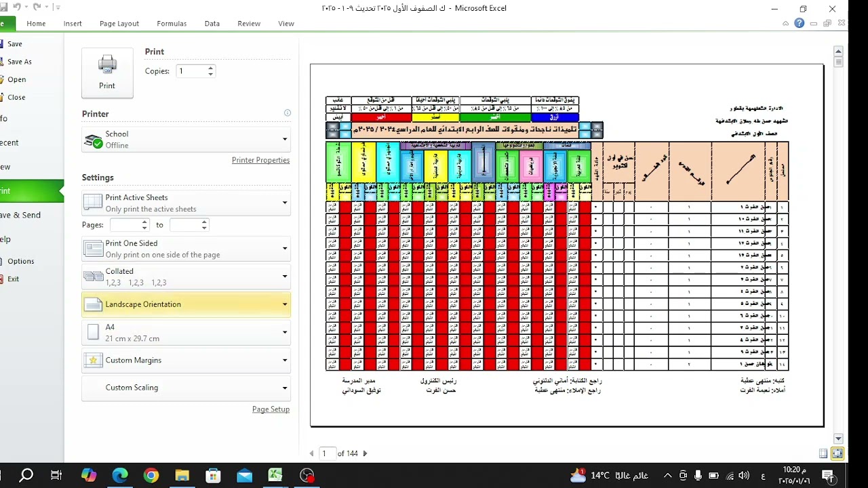The width and height of the screenshot is (868, 488).
Task: Open the School printer selection dropdown
Action: pos(186,139)
